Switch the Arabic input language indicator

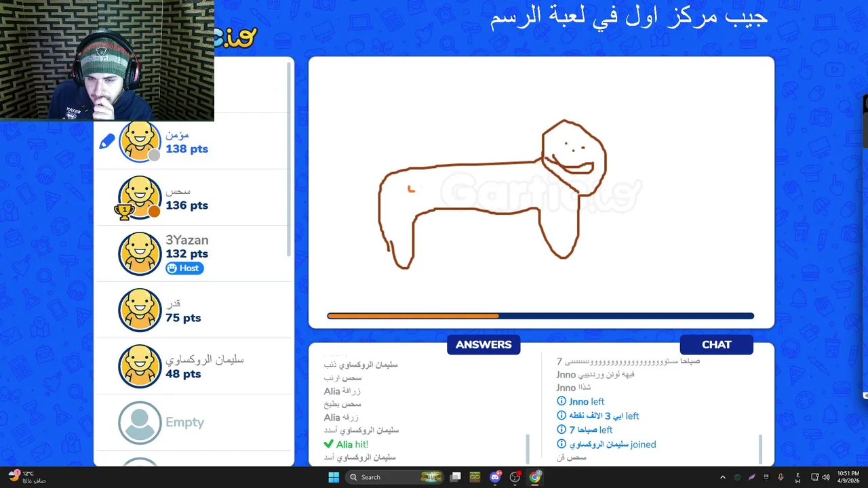coord(797,477)
